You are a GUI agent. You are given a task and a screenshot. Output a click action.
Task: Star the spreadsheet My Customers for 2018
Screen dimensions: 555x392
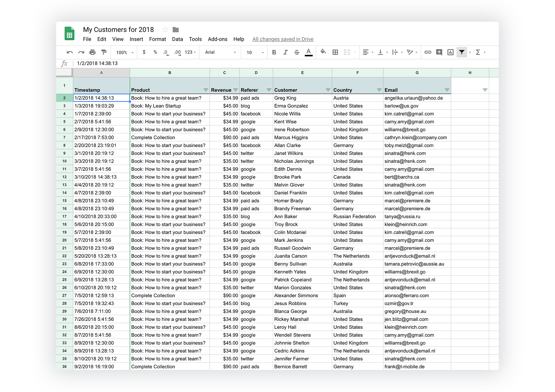click(165, 30)
